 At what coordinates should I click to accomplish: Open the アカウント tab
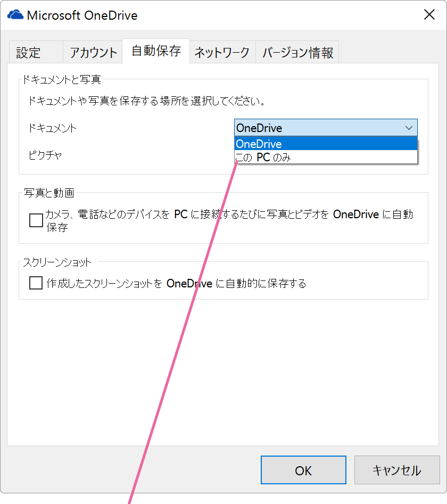click(x=93, y=52)
